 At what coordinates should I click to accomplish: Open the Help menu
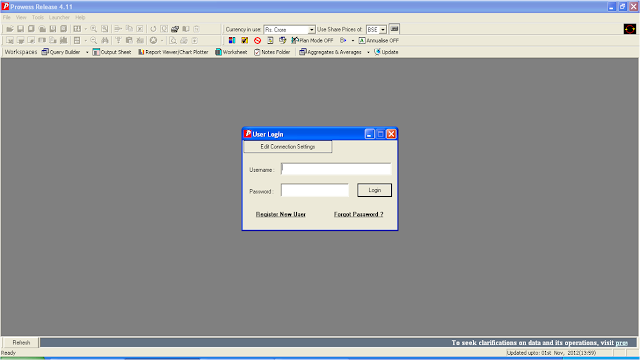(x=80, y=18)
